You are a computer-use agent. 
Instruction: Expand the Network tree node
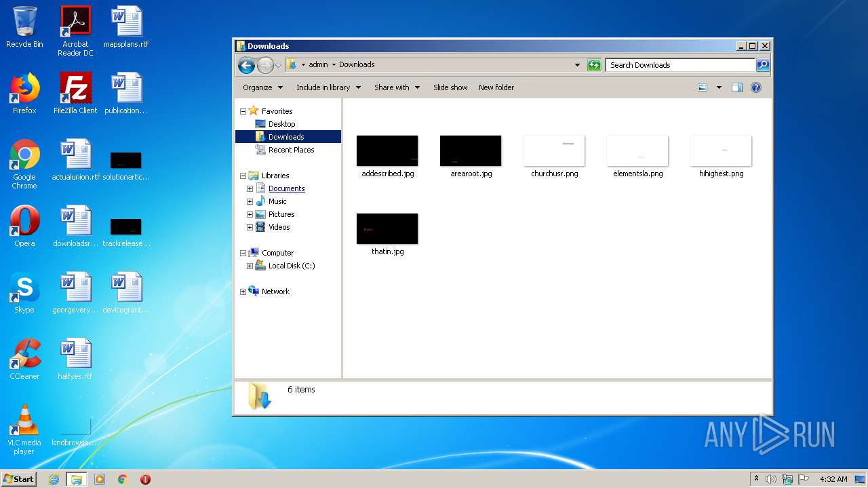click(x=243, y=291)
